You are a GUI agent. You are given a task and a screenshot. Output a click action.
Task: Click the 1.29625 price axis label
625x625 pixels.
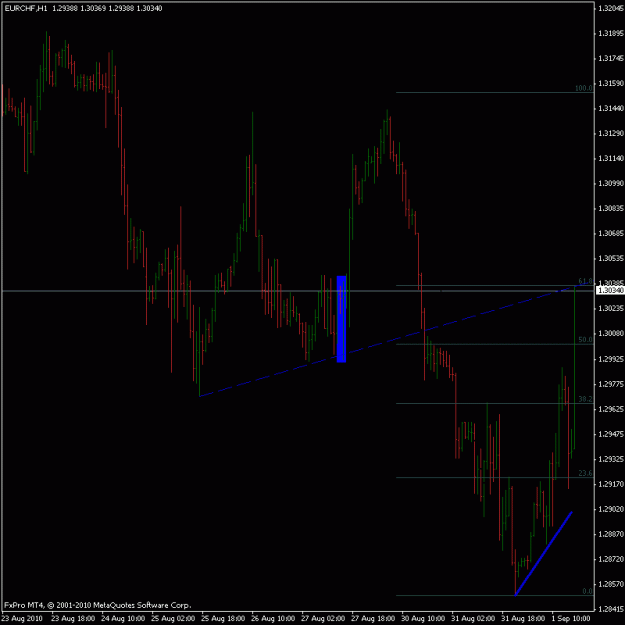click(x=611, y=409)
